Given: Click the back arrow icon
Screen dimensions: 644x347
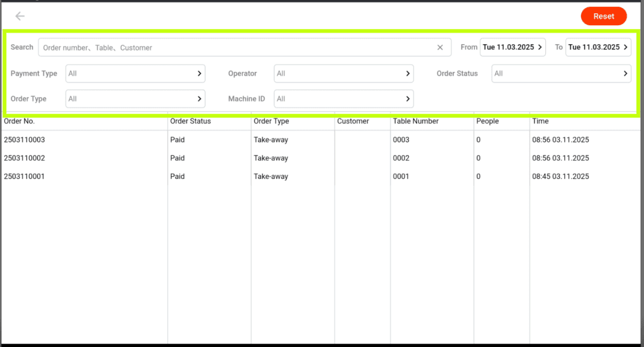Looking at the screenshot, I should click(20, 16).
